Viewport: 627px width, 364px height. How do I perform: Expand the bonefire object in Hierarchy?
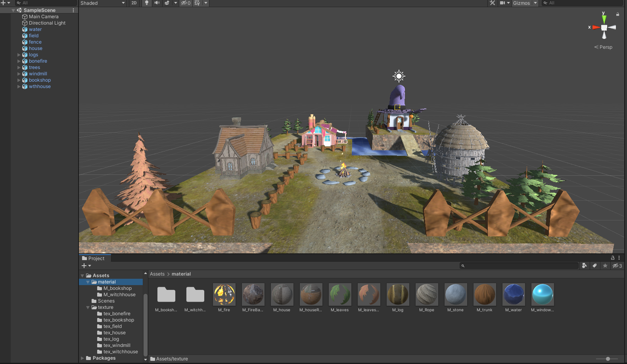(x=19, y=61)
